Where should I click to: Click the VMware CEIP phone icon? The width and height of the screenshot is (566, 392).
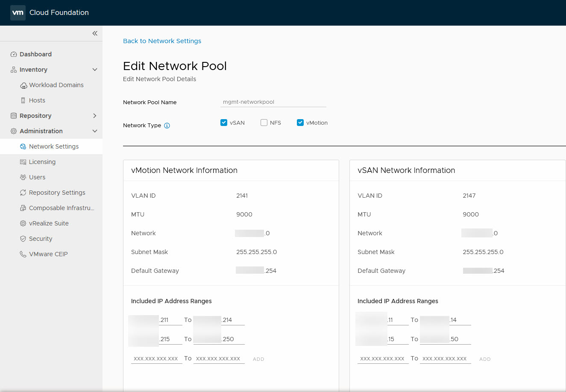coord(23,254)
